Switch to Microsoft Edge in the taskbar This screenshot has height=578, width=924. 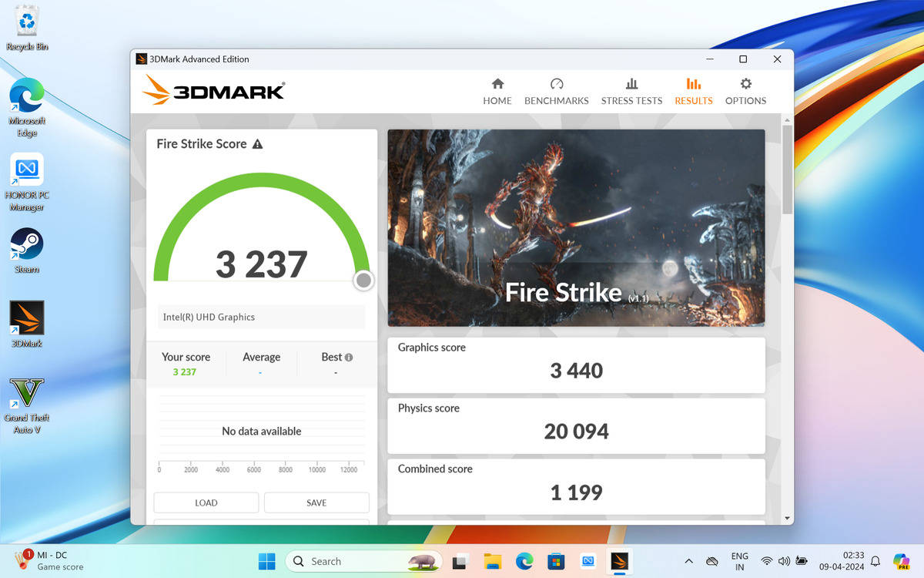(x=524, y=561)
